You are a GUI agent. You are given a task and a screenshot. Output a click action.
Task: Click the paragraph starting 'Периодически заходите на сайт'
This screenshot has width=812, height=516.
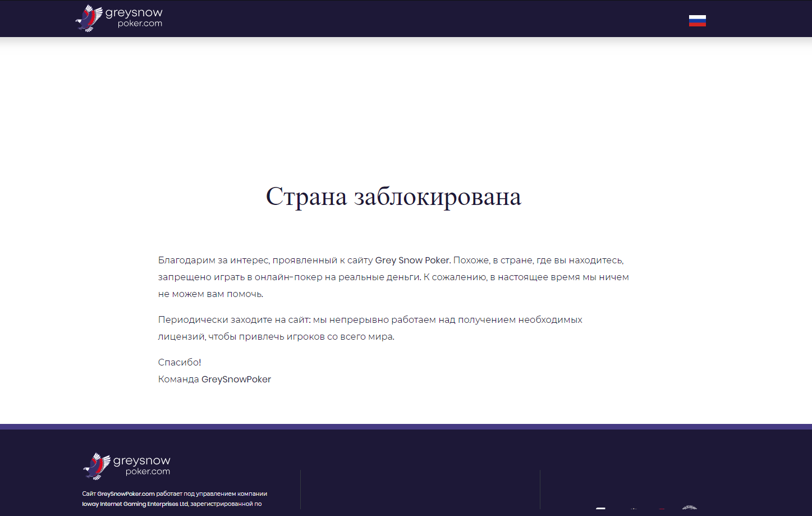coord(370,328)
